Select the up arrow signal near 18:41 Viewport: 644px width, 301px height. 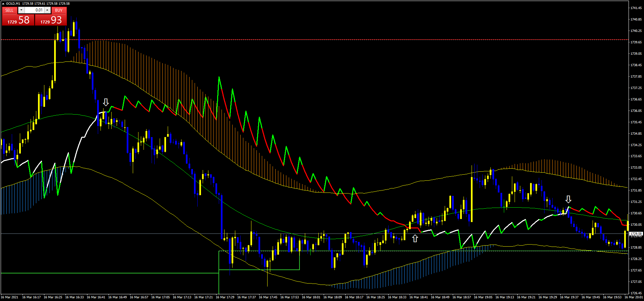click(x=415, y=239)
